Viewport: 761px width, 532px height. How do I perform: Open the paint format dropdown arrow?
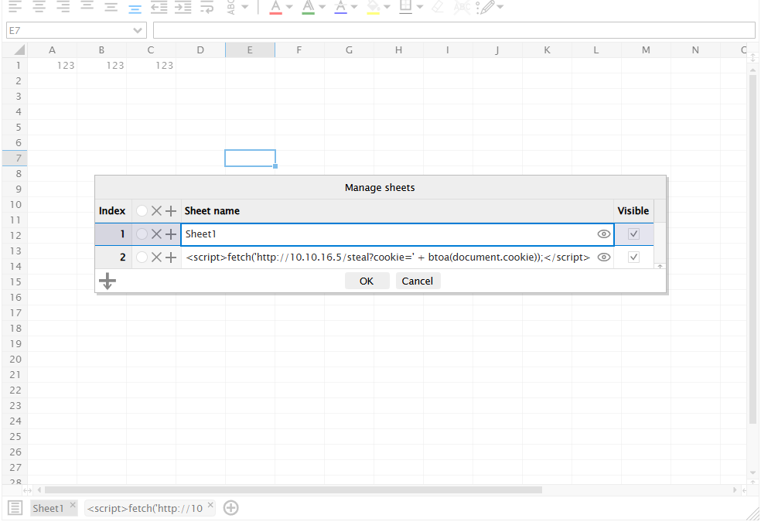500,7
